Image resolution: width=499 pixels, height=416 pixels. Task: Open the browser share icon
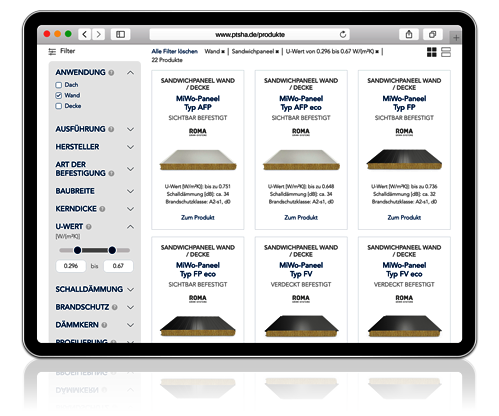coord(409,34)
